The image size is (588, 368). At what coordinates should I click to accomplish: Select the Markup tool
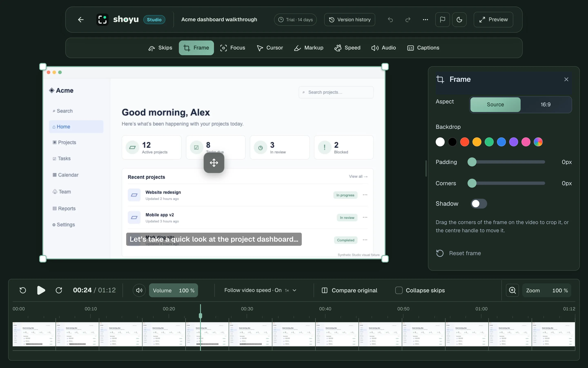308,48
